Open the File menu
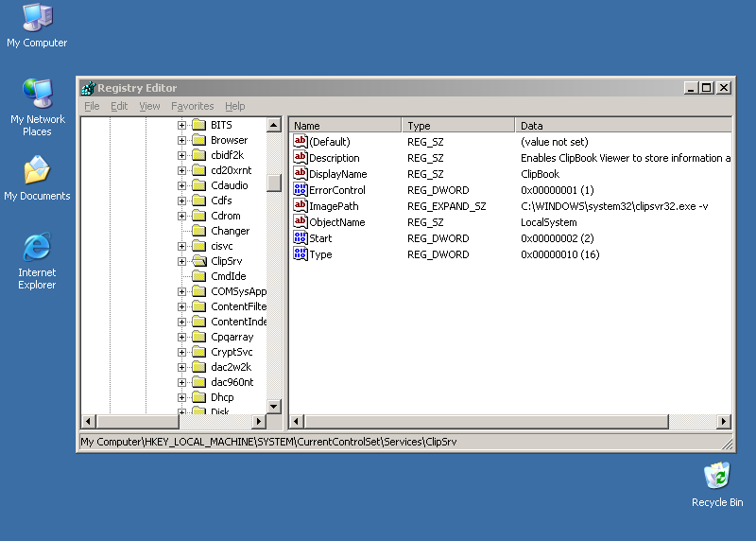The height and width of the screenshot is (541, 756). click(x=92, y=106)
